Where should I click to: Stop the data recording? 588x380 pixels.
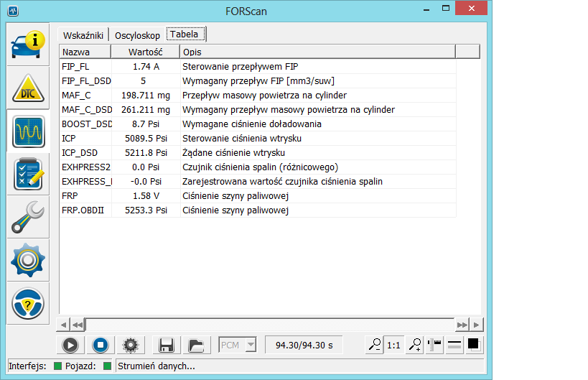100,345
